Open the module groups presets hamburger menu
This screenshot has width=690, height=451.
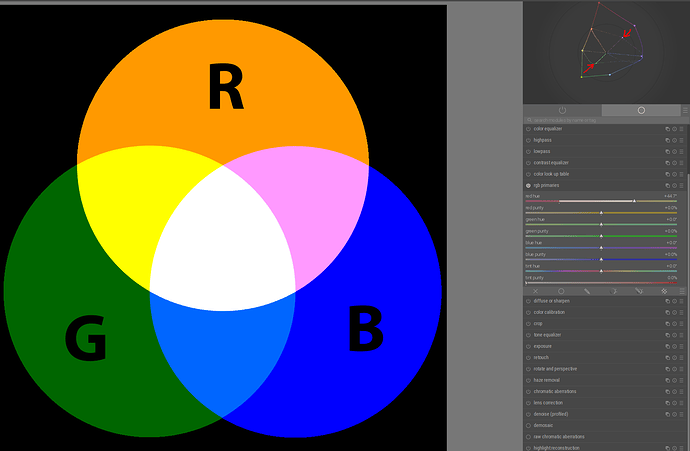(685, 110)
